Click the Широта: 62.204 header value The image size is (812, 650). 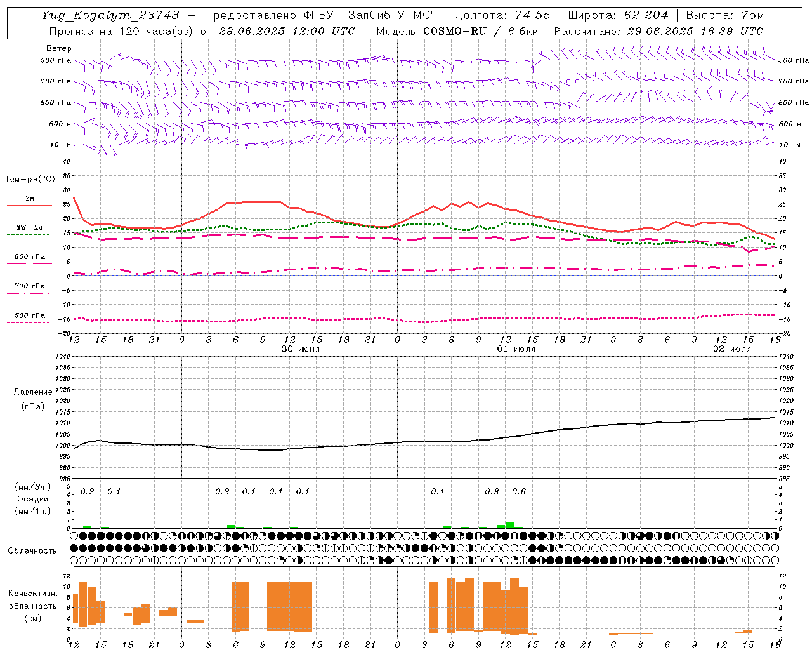[x=618, y=15]
